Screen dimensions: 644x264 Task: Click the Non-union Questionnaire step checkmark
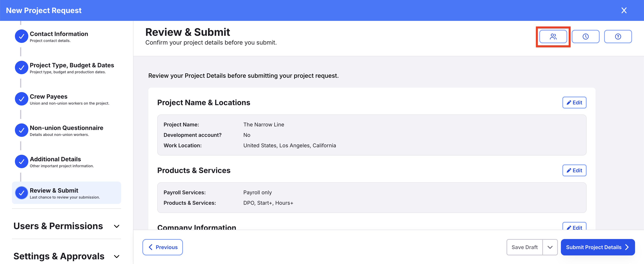coord(21,130)
